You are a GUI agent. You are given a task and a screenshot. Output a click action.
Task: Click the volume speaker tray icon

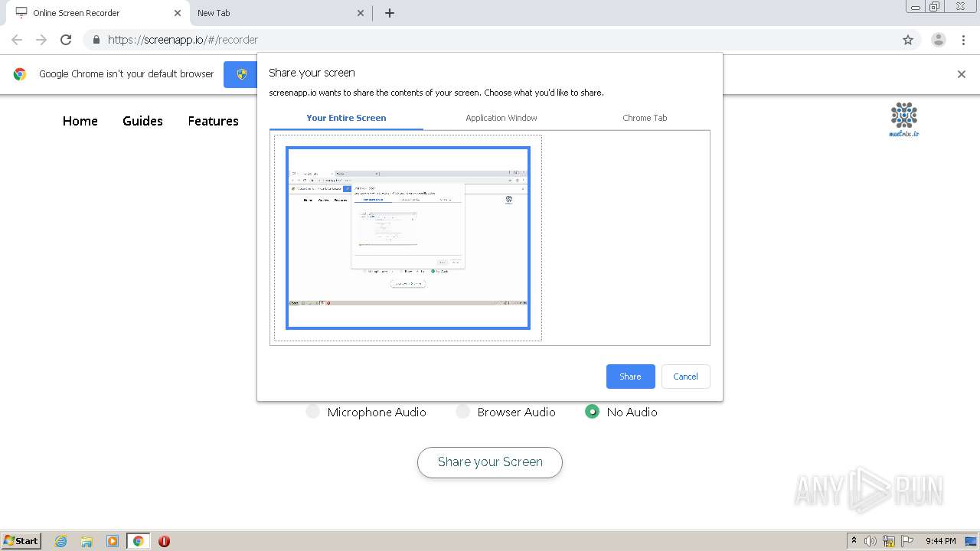pos(871,541)
